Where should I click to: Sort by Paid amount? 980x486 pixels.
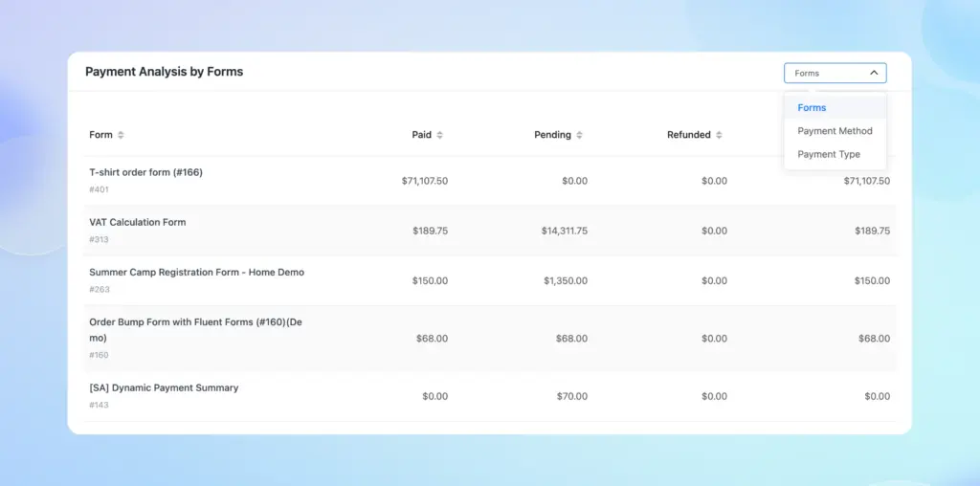439,135
